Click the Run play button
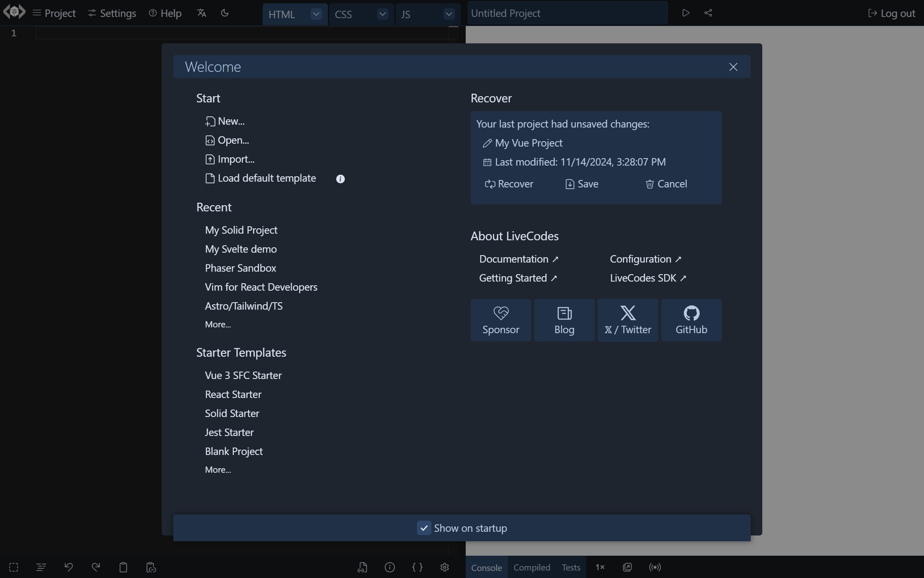924x578 pixels. point(686,13)
